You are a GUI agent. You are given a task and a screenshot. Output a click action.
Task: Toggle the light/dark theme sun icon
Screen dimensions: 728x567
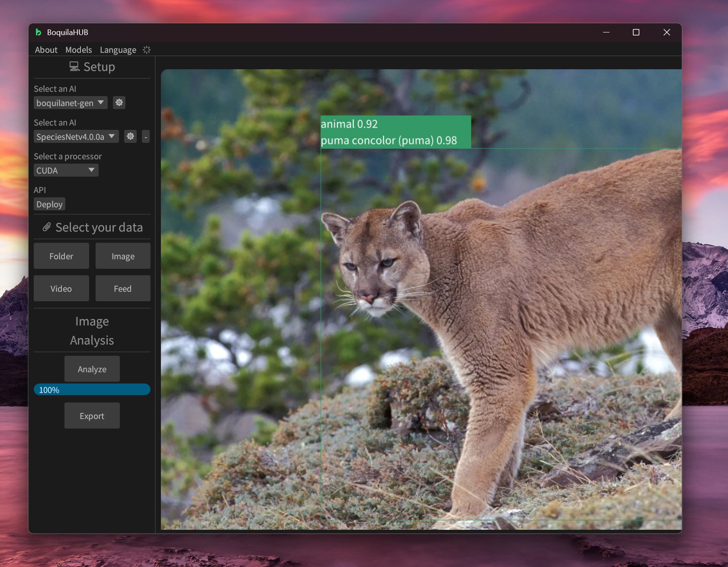pyautogui.click(x=147, y=50)
